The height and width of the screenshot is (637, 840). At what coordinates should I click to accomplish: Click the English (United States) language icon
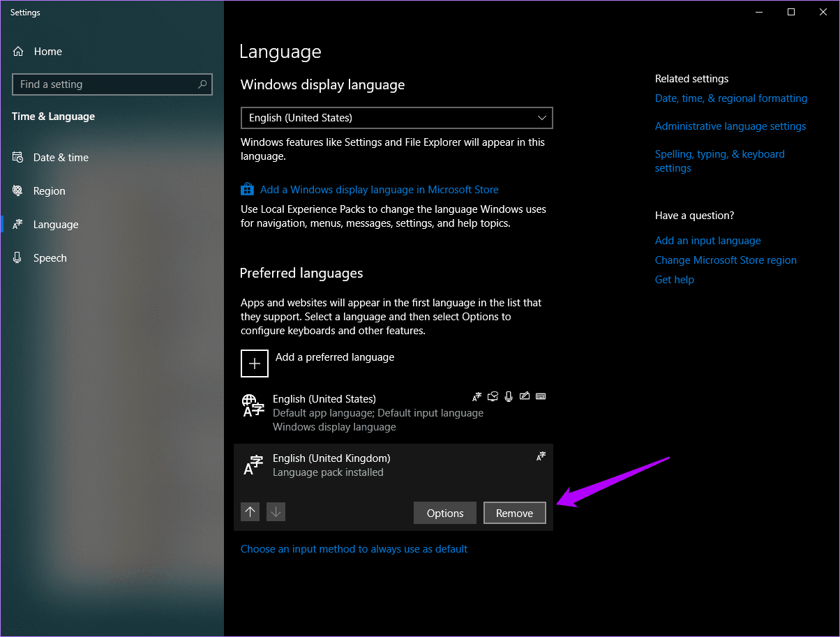(253, 405)
